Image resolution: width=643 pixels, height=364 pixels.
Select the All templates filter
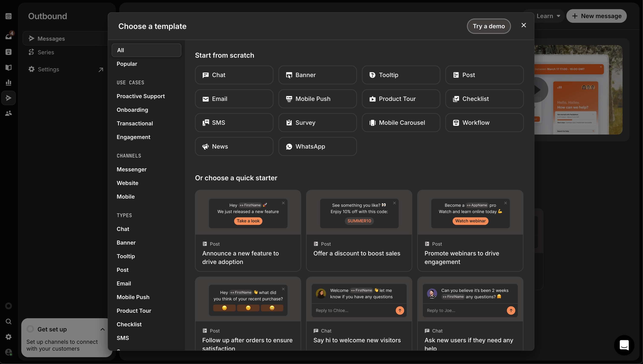146,50
